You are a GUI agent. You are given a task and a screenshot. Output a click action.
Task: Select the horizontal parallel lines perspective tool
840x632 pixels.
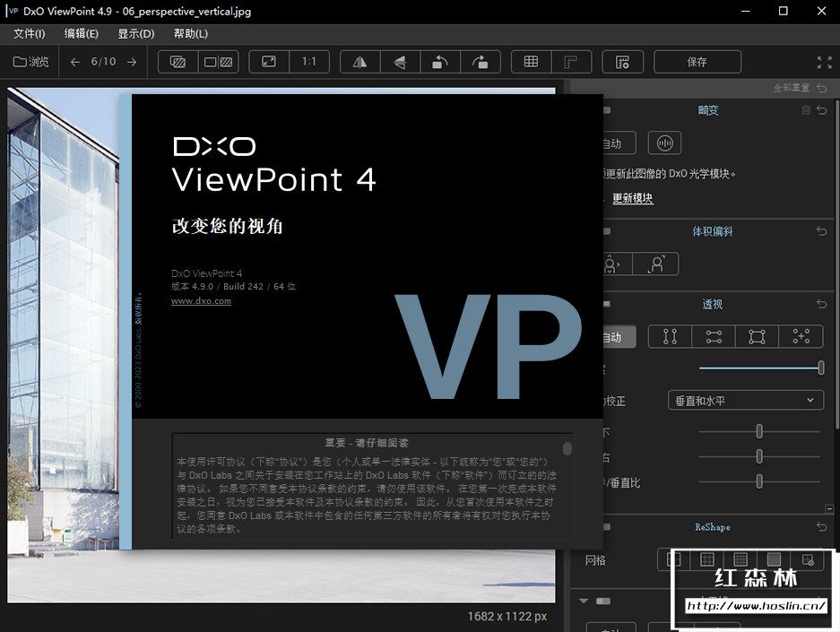714,336
